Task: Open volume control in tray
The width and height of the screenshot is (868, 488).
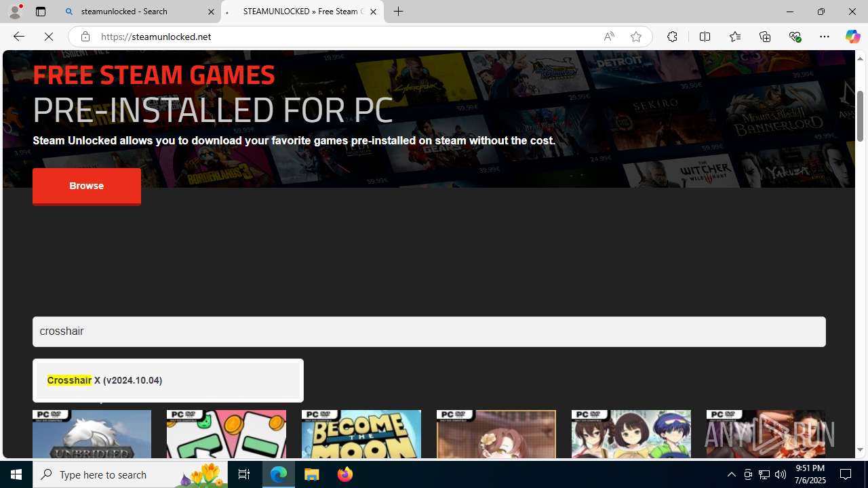Action: (x=781, y=474)
